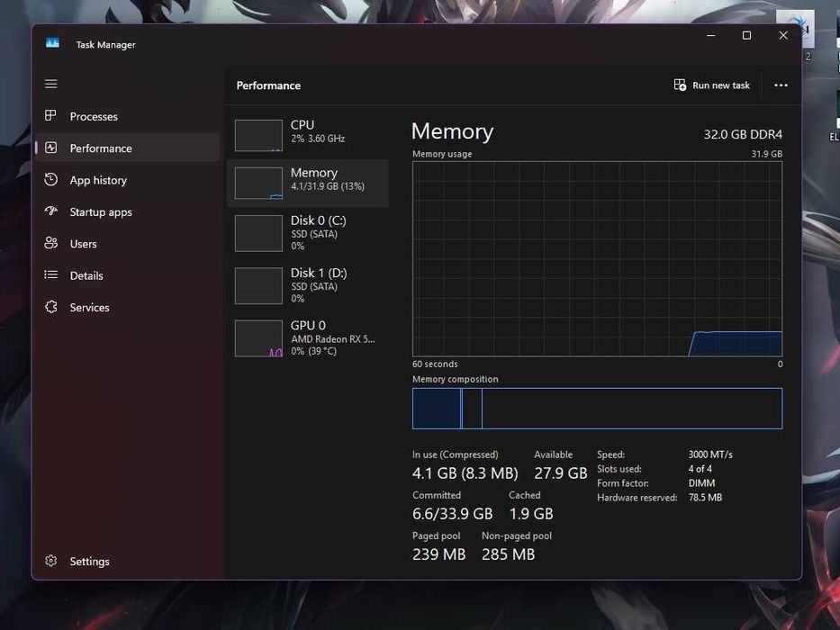The height and width of the screenshot is (630, 840).
Task: Click the Details list icon
Action: (51, 274)
